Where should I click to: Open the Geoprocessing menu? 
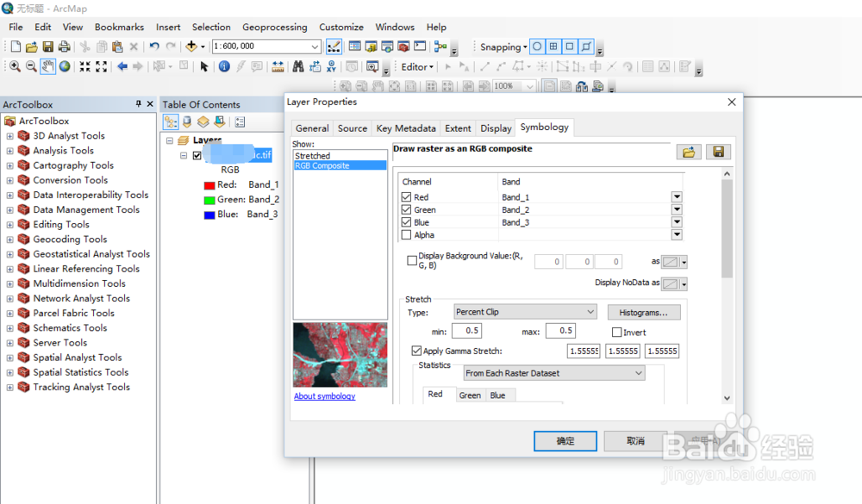275,27
